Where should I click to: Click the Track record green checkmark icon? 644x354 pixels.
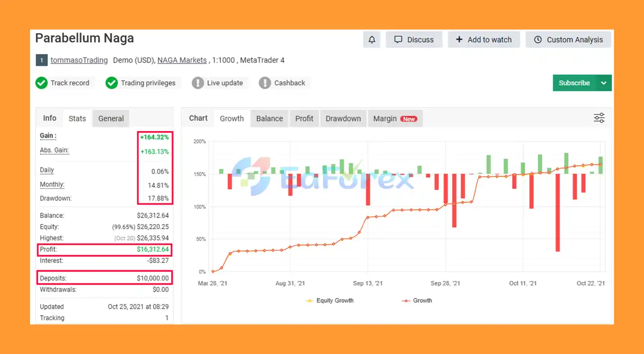coord(41,83)
